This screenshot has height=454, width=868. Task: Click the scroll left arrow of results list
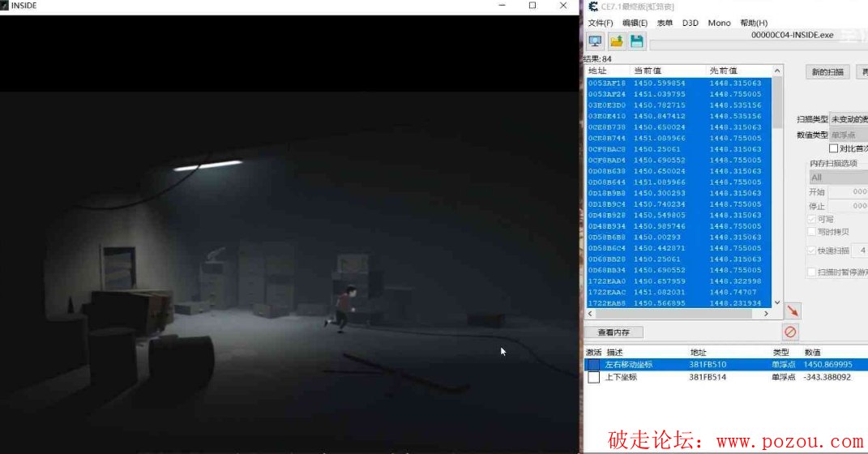click(590, 314)
